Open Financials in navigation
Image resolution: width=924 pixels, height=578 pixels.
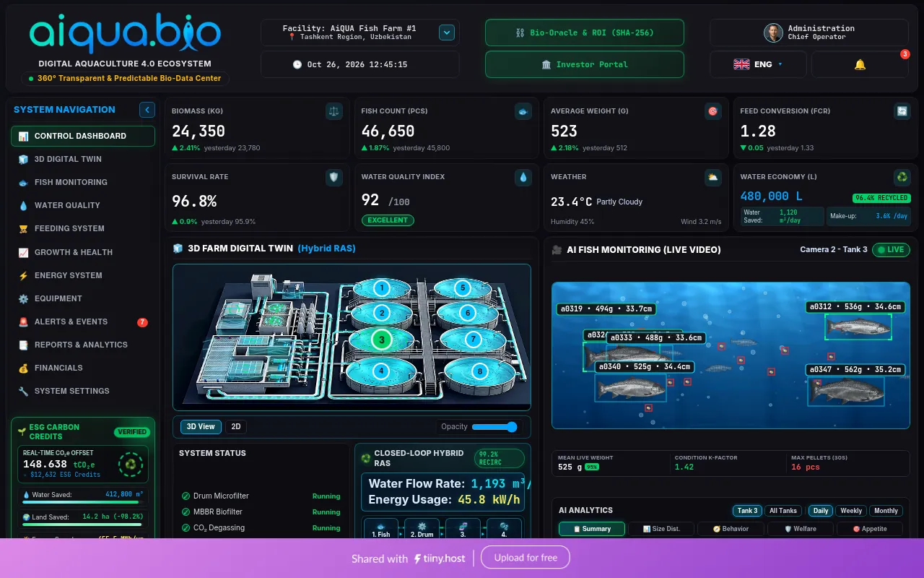(x=83, y=368)
